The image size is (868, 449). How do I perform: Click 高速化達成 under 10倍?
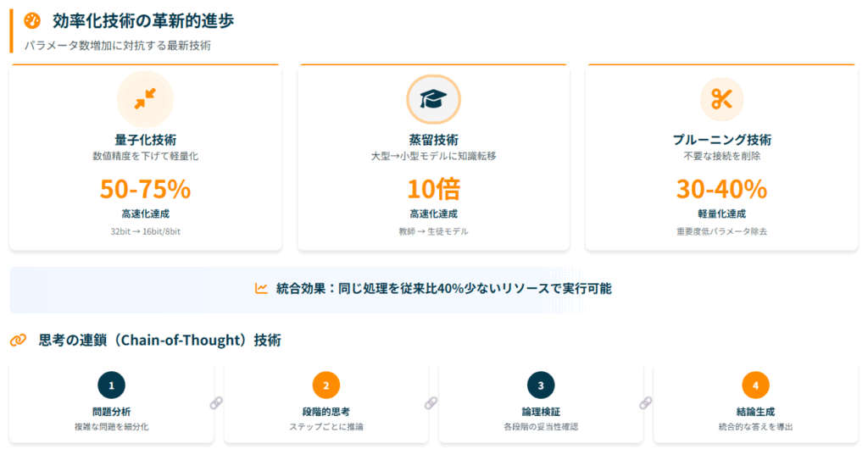click(433, 213)
